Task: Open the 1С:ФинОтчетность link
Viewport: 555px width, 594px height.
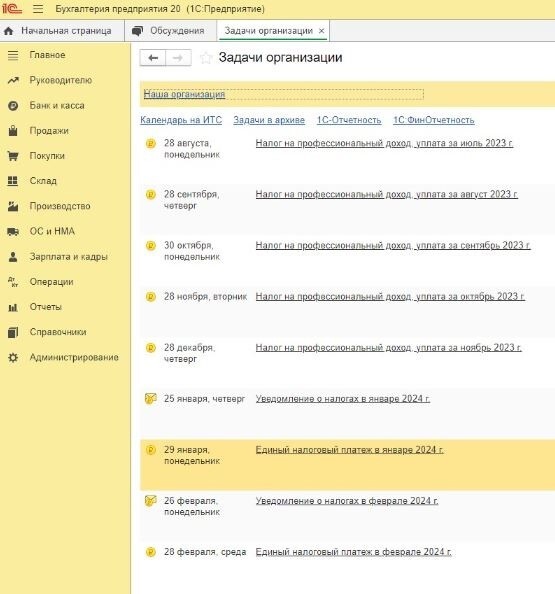Action: [434, 120]
